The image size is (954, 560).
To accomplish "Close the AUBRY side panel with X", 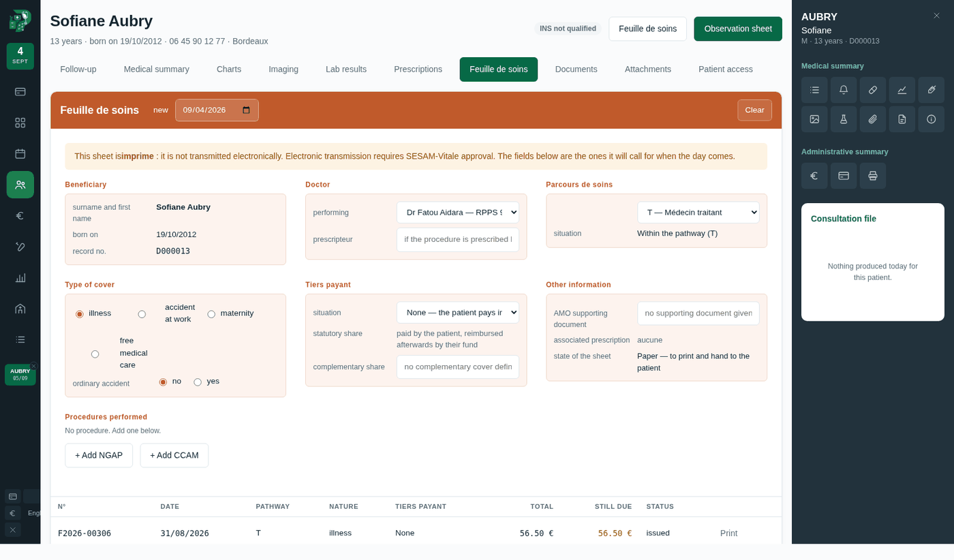I will point(936,16).
